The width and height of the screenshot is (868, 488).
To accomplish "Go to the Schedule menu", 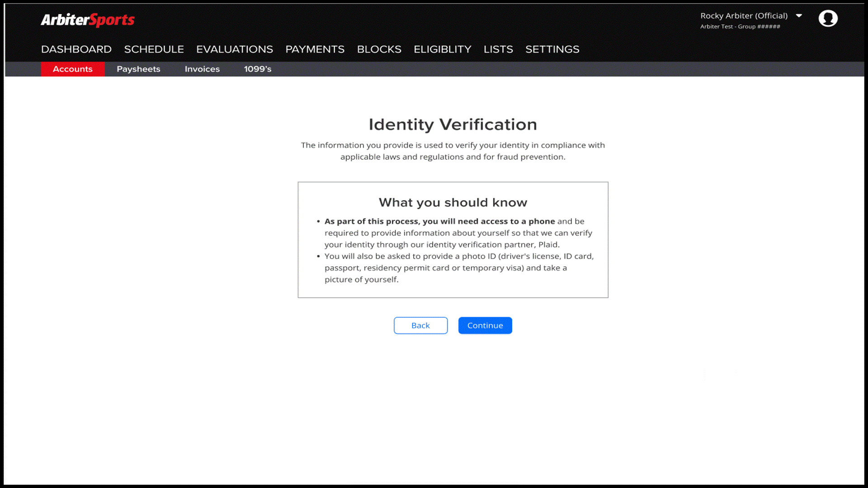I will tap(154, 49).
